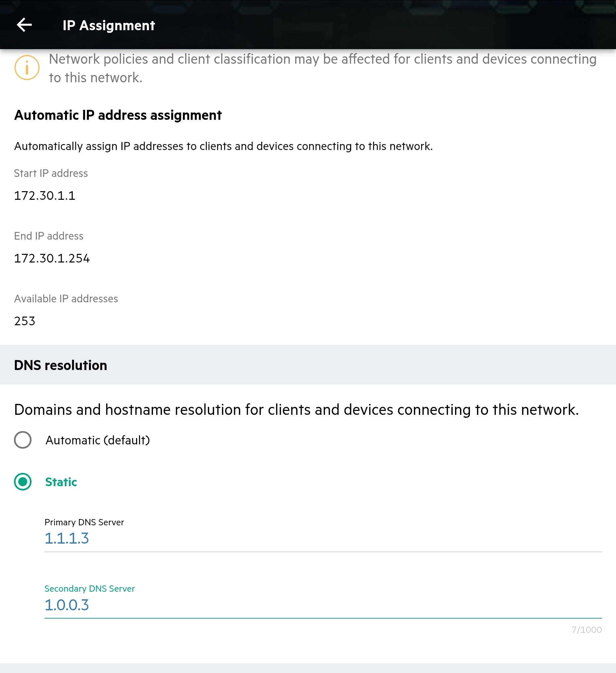Image resolution: width=616 pixels, height=673 pixels.
Task: Click the Automatic IP address assignment heading
Action: point(118,115)
